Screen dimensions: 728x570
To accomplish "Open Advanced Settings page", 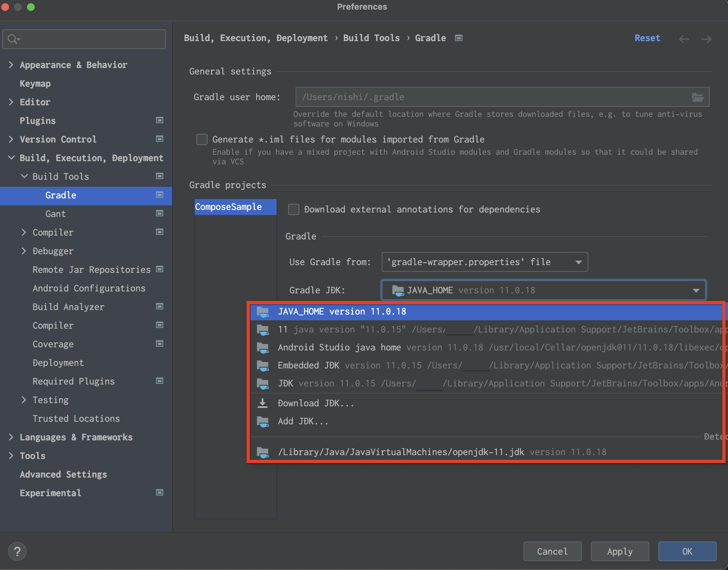I will [63, 475].
